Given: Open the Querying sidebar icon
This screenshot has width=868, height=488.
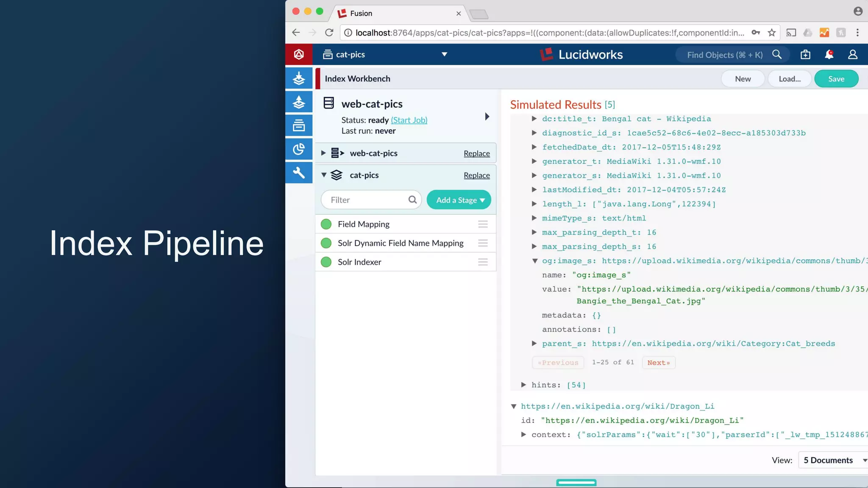Looking at the screenshot, I should pos(299,102).
